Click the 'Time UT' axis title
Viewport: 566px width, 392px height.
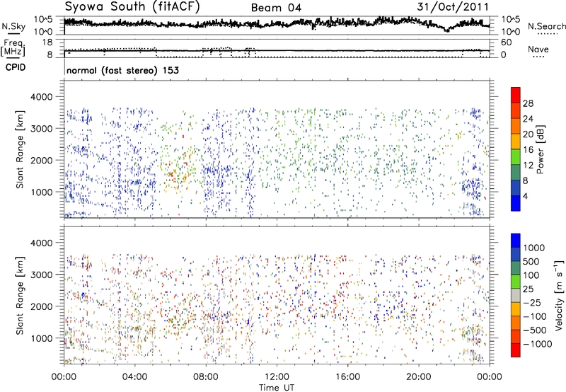[x=277, y=388]
